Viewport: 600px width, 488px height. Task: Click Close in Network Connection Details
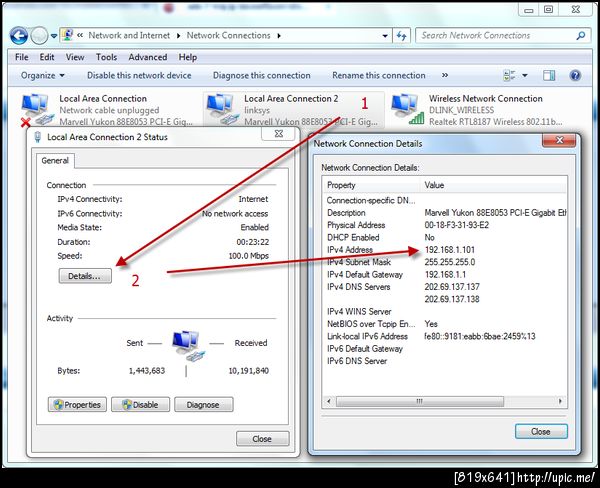point(541,432)
